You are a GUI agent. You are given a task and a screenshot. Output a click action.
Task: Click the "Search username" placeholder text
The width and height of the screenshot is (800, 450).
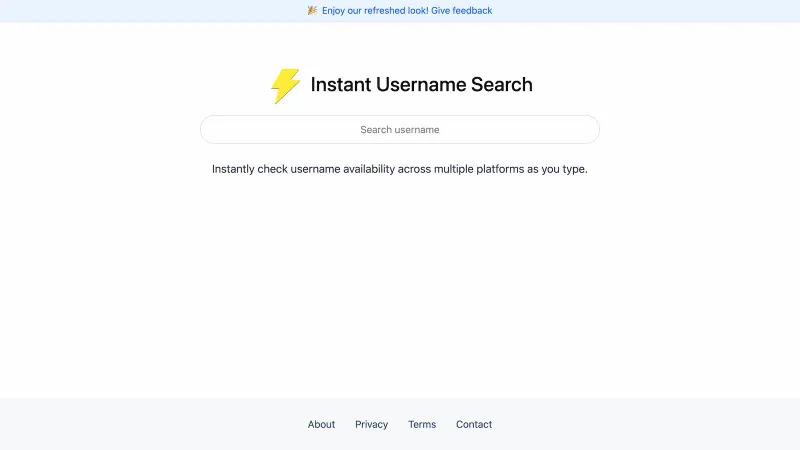(400, 130)
